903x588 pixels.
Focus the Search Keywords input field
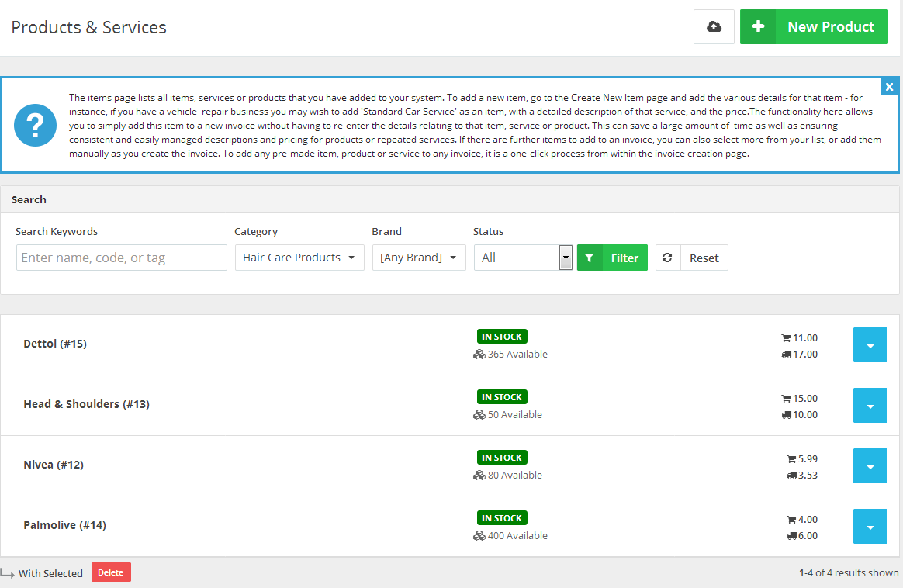122,258
